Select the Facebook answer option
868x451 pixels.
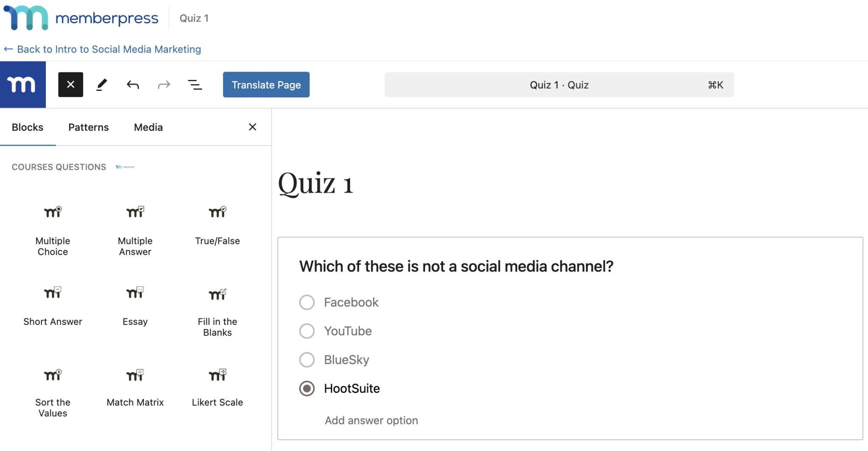pos(306,302)
